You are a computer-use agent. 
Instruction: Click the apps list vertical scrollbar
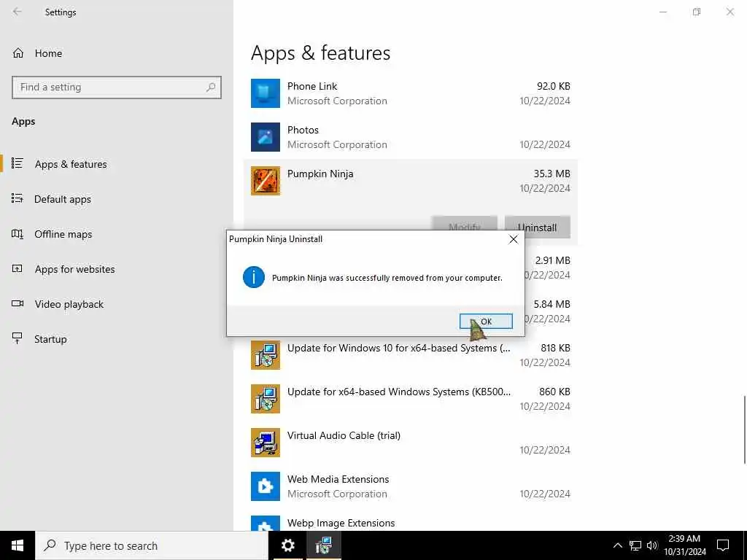744,429
